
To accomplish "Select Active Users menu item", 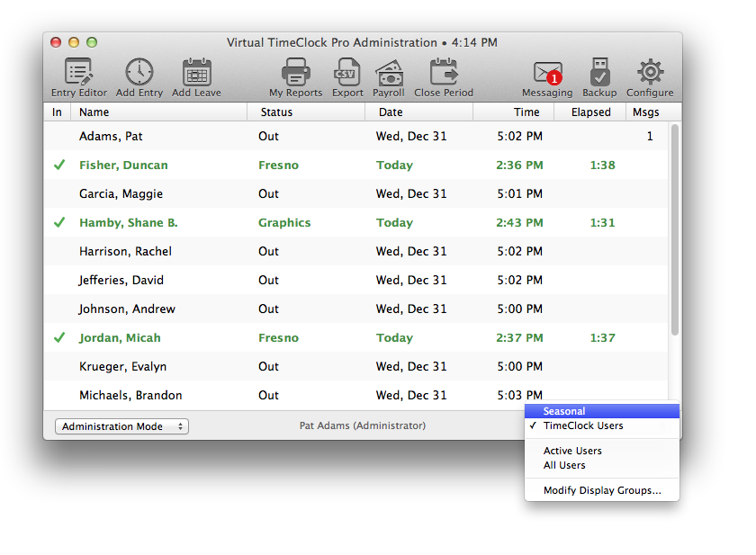I will pyautogui.click(x=602, y=451).
